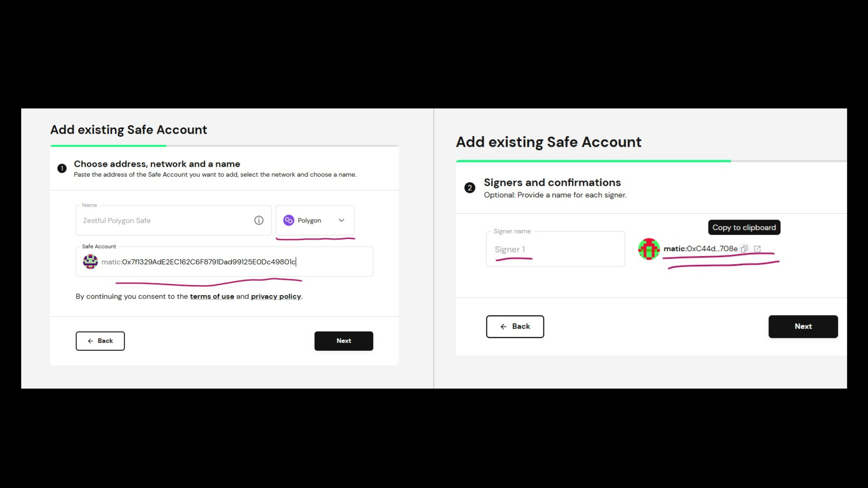
Task: Click the green progress bar on step 1
Action: coord(108,146)
